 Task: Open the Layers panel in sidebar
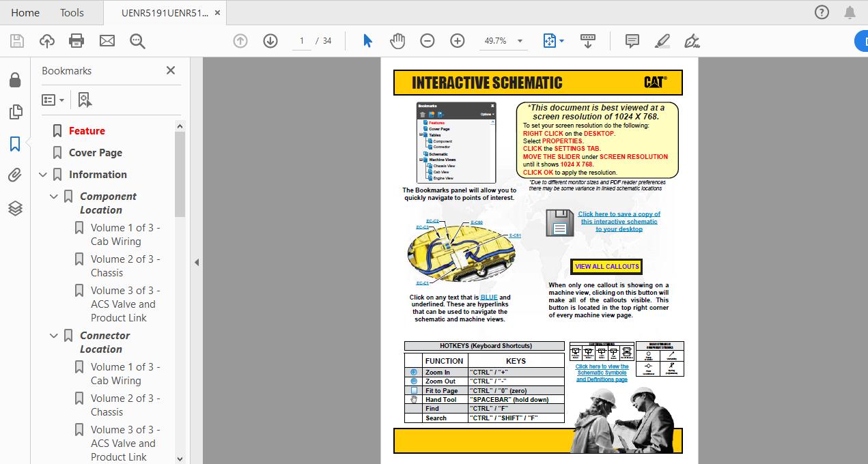pyautogui.click(x=15, y=208)
